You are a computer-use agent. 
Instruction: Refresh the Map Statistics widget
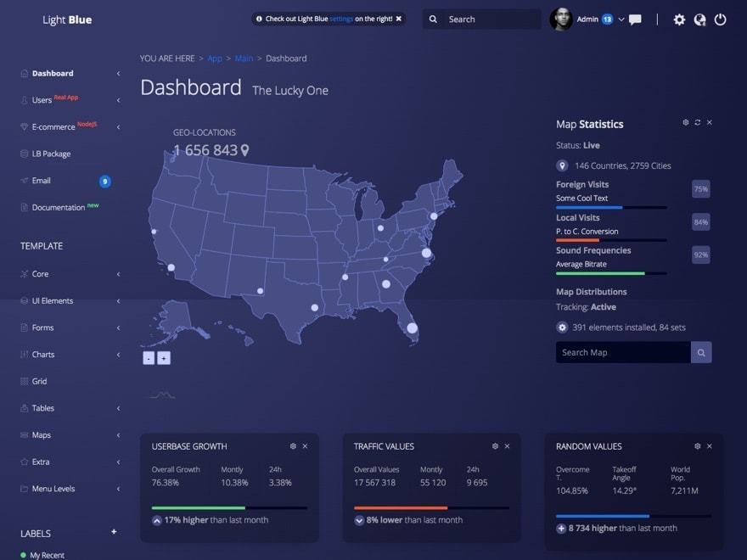click(x=698, y=123)
